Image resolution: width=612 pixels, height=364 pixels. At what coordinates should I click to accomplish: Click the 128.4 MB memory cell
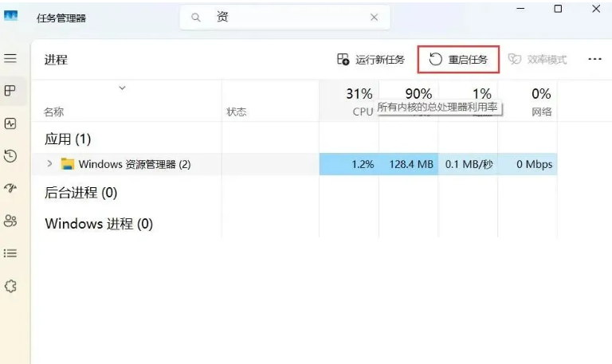[x=409, y=164]
